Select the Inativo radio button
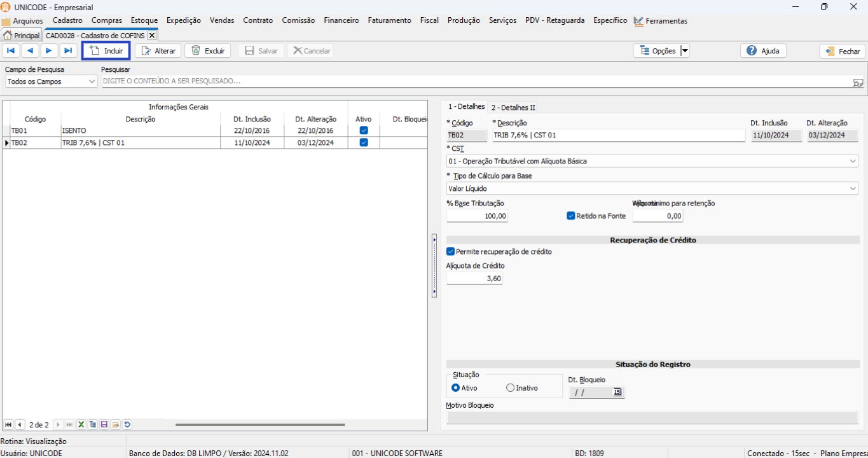Screen dimensions: 868x458 510,388
